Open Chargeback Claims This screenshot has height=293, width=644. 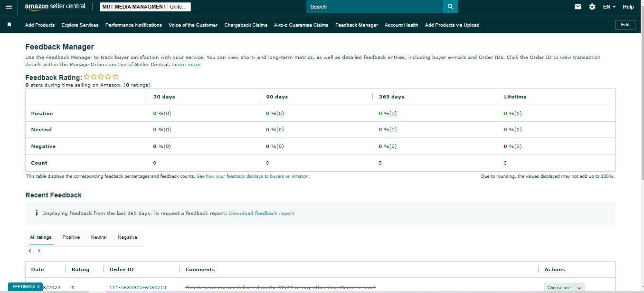click(x=246, y=25)
